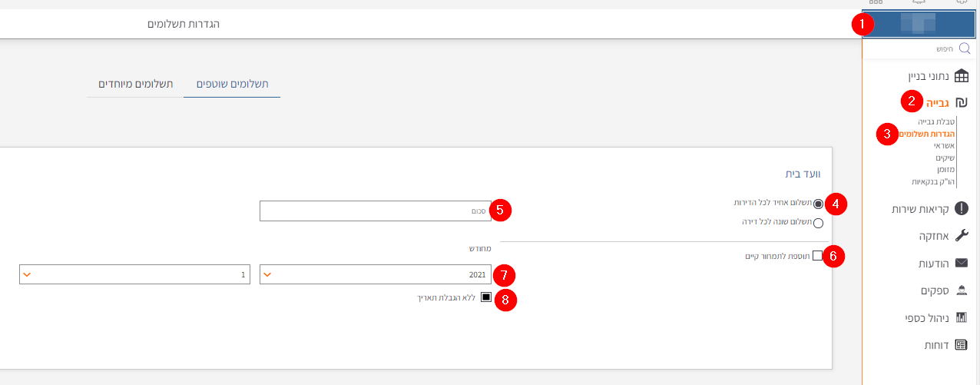Open the building data (נתוני בניין) grid icon
The width and height of the screenshot is (980, 385).
[x=961, y=76]
